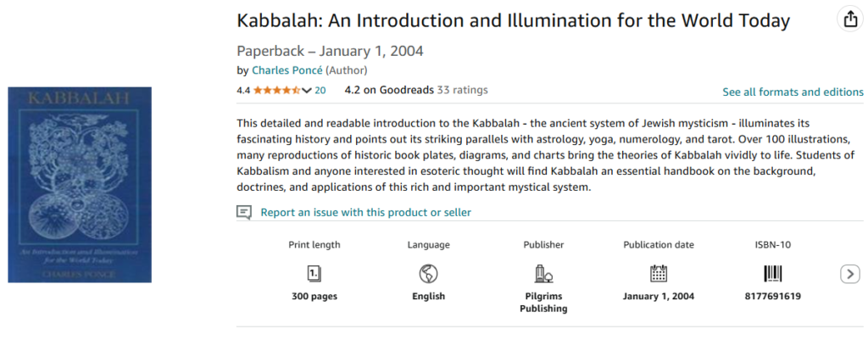Click the Publisher building icon
This screenshot has height=340, width=868.
[543, 273]
